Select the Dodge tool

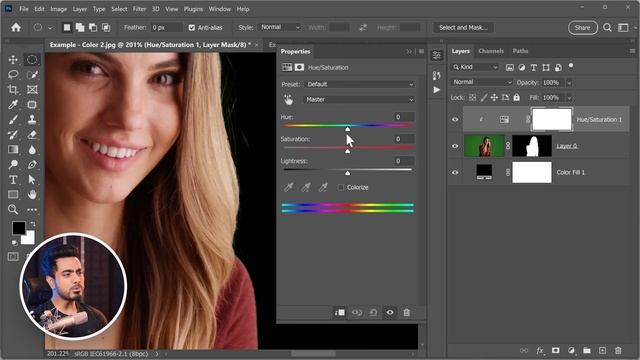pos(13,164)
